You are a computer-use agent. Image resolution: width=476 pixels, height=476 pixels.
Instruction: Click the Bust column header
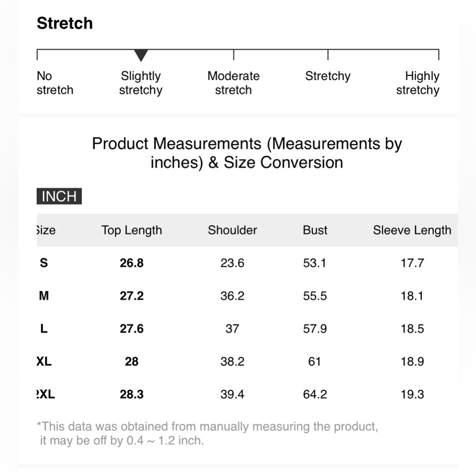pyautogui.click(x=315, y=230)
